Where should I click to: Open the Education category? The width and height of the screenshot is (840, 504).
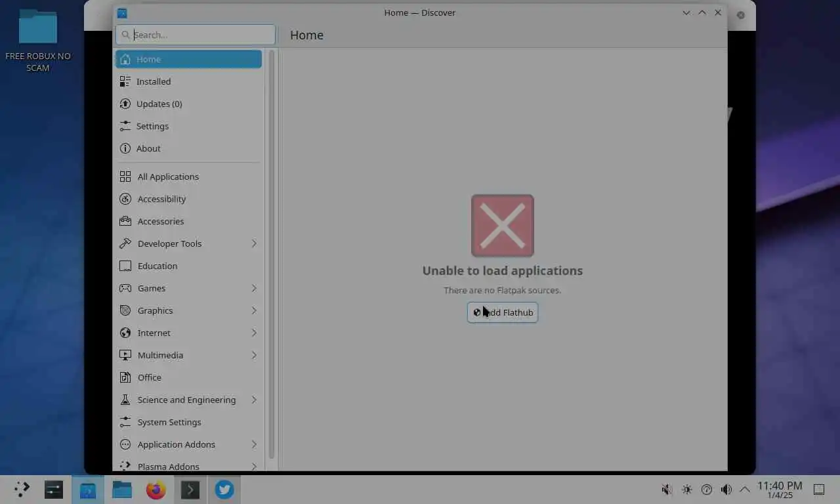(189, 266)
